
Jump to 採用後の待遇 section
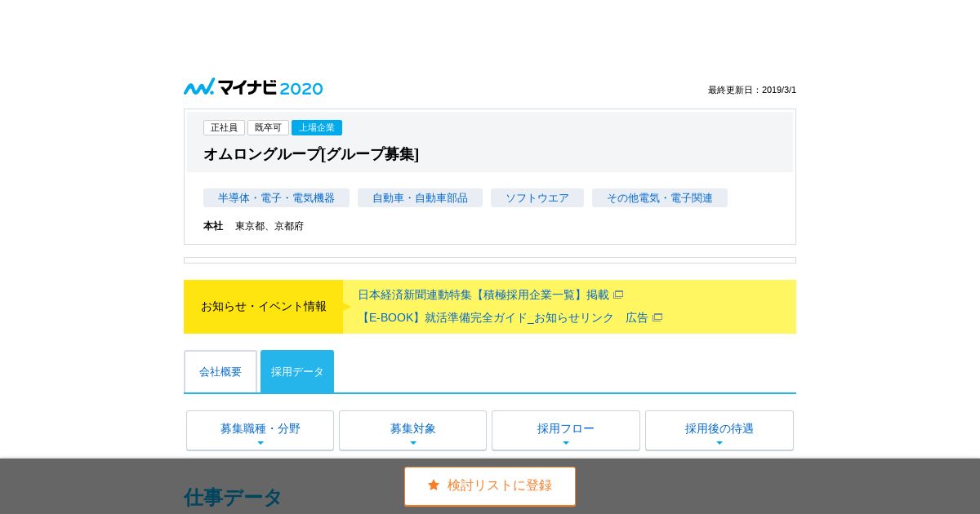719,430
